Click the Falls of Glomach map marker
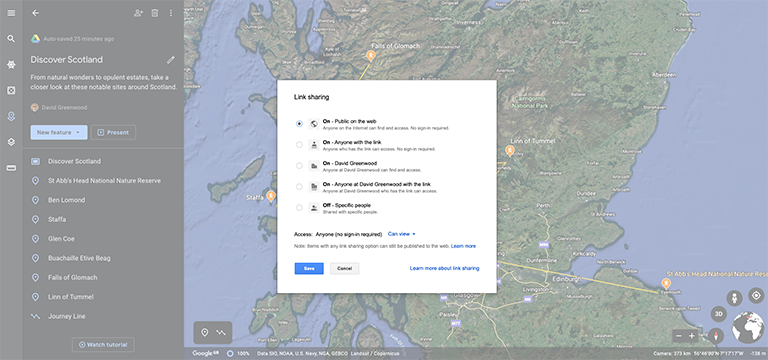 (x=371, y=55)
